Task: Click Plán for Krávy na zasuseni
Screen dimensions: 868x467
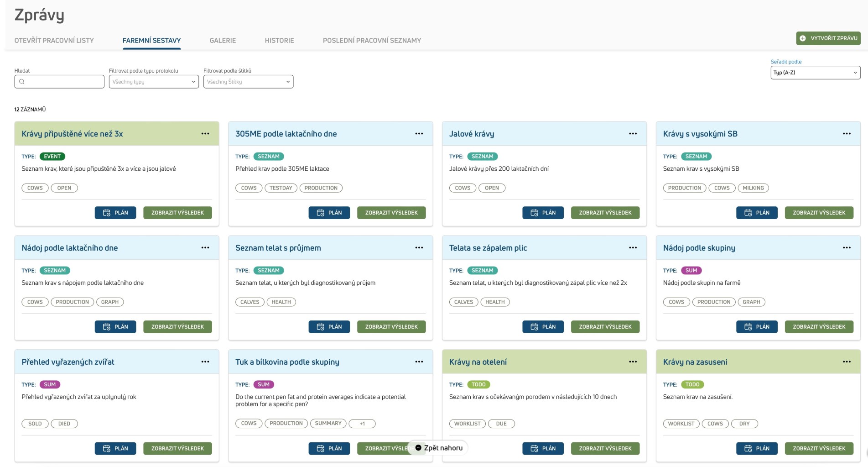Action: click(x=757, y=449)
